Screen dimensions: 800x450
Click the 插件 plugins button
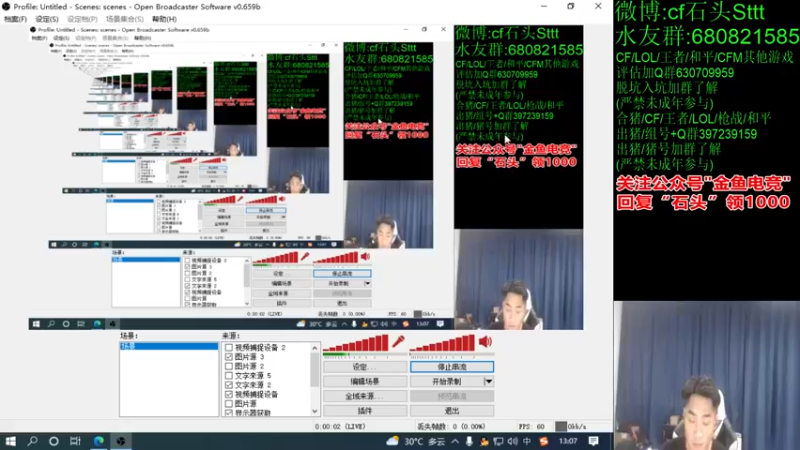click(x=365, y=411)
